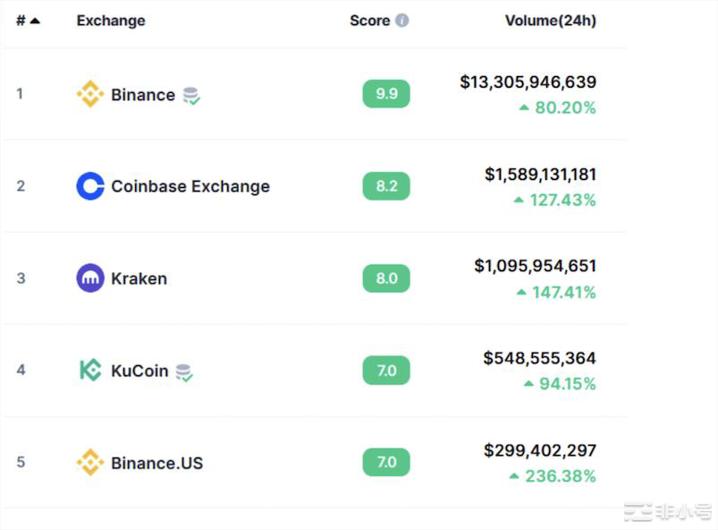Open the Binance.US exchange page
Image resolution: width=718 pixels, height=530 pixels.
(157, 463)
